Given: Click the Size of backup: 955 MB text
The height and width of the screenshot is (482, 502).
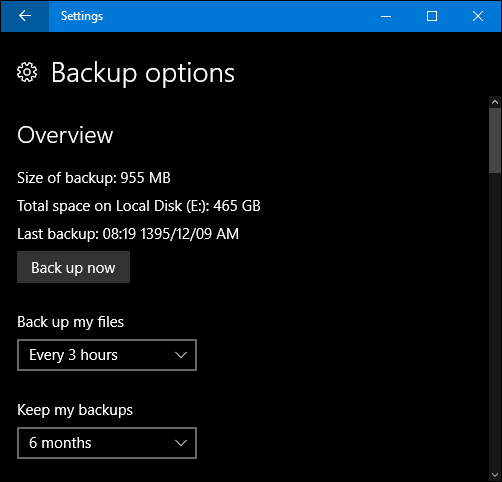Looking at the screenshot, I should (94, 178).
